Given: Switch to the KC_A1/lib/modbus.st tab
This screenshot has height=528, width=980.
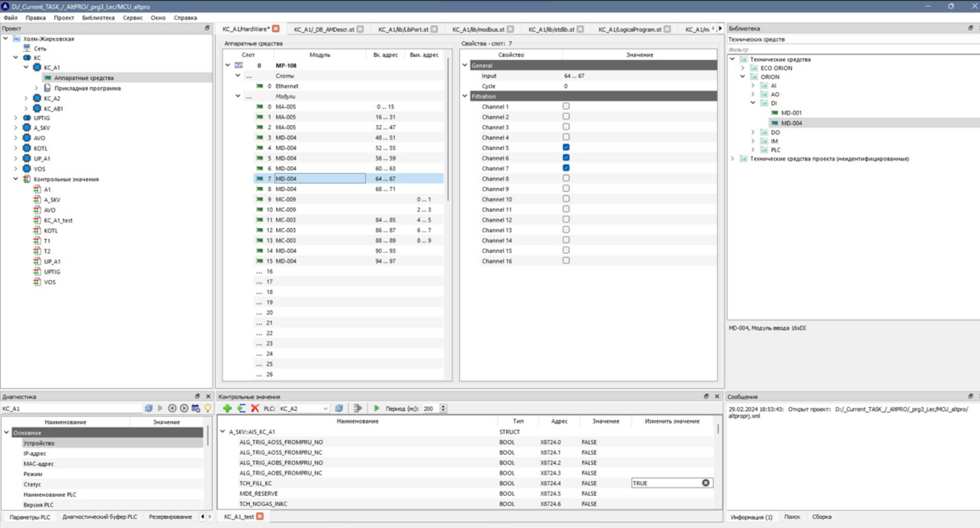Looking at the screenshot, I should point(478,29).
